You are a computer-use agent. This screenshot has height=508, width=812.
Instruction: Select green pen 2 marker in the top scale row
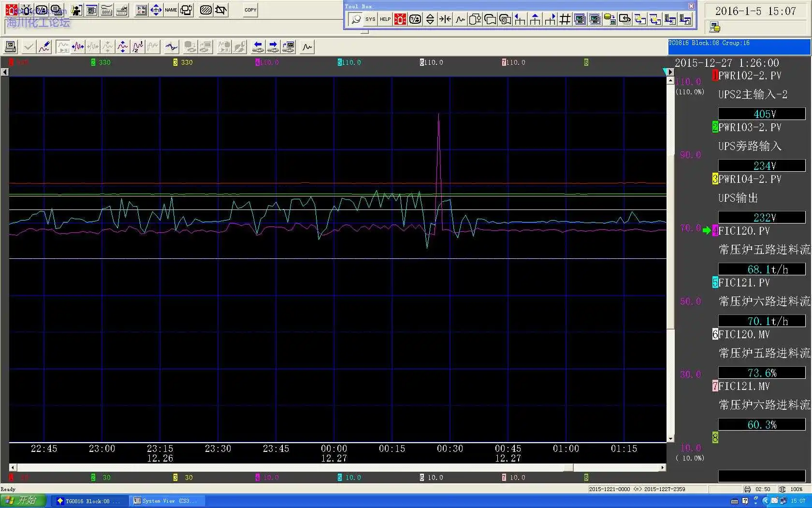(x=93, y=62)
